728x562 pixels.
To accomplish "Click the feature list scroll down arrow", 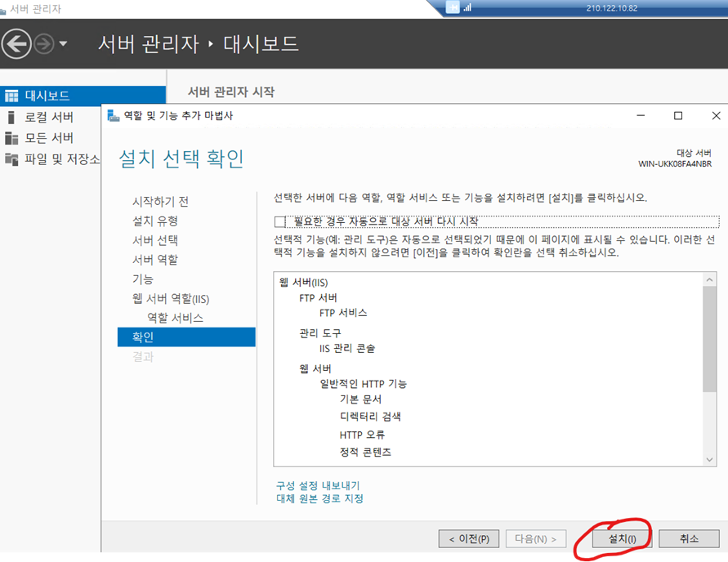I will pos(710,460).
